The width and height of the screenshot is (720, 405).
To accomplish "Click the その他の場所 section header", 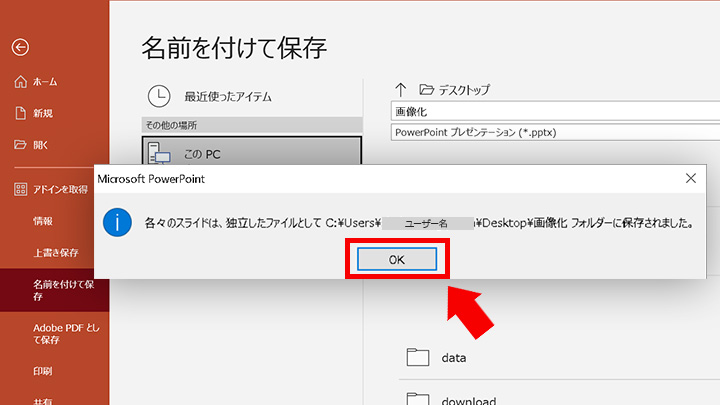I will click(x=252, y=125).
